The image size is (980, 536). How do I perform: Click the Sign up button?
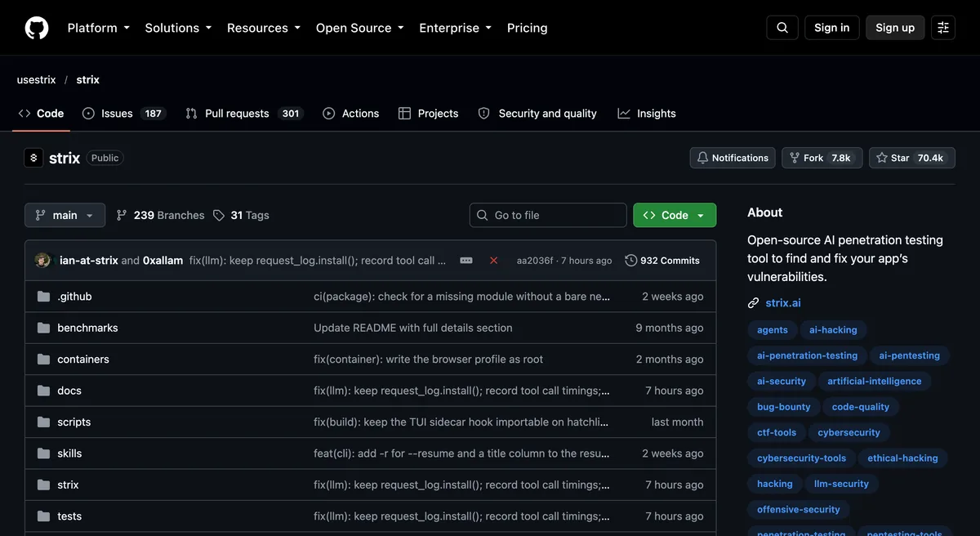(x=895, y=28)
